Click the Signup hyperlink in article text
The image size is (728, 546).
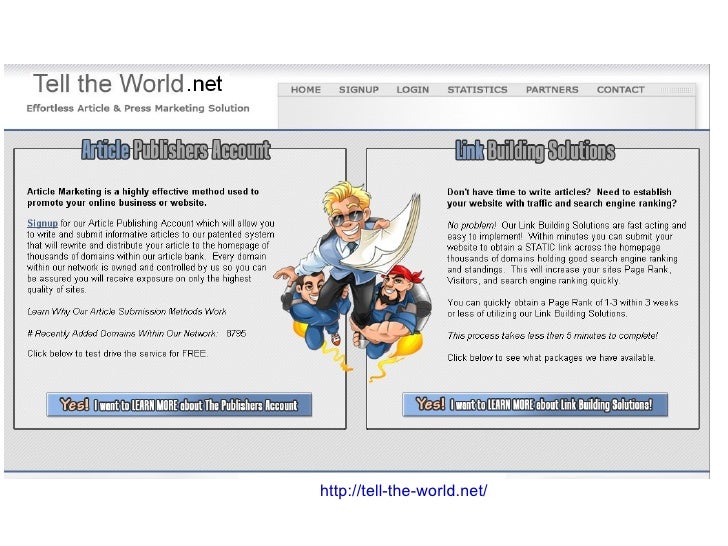point(42,223)
